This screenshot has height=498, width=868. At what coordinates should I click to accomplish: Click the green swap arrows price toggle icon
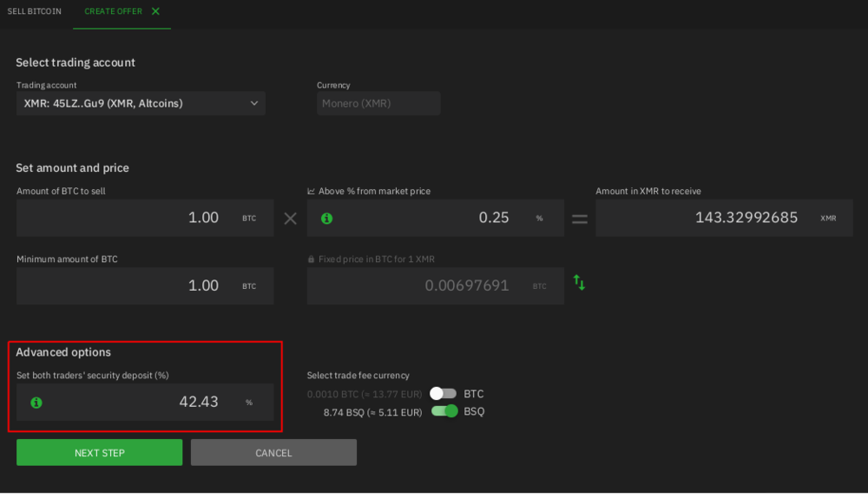579,283
